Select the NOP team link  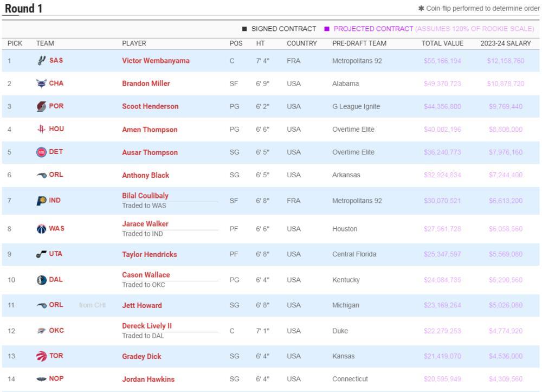point(56,378)
